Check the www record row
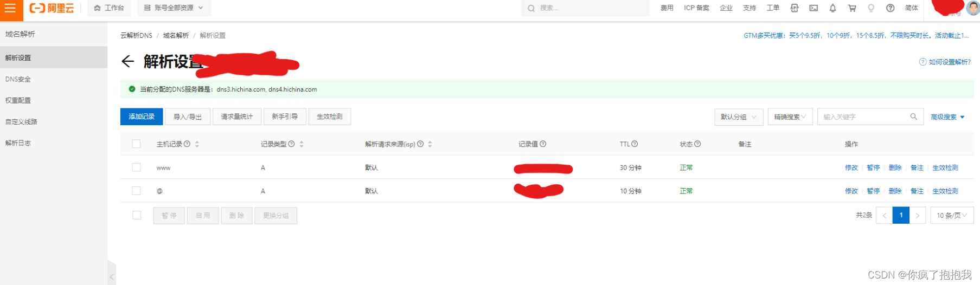980x285 pixels. [136, 167]
